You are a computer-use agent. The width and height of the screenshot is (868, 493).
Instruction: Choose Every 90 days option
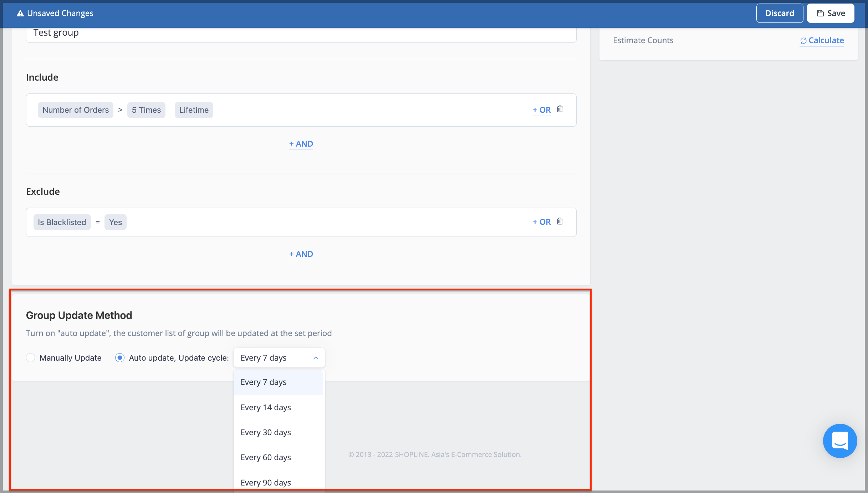point(266,482)
